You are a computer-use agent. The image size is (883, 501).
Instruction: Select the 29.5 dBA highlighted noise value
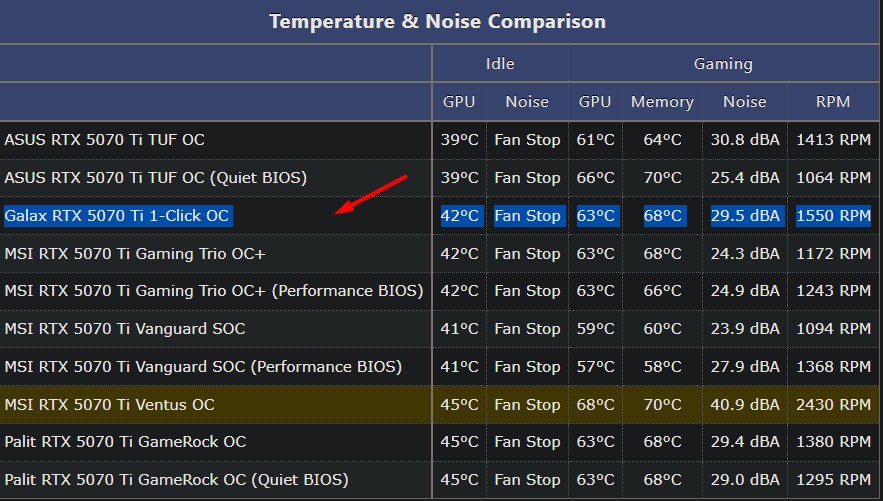[745, 216]
